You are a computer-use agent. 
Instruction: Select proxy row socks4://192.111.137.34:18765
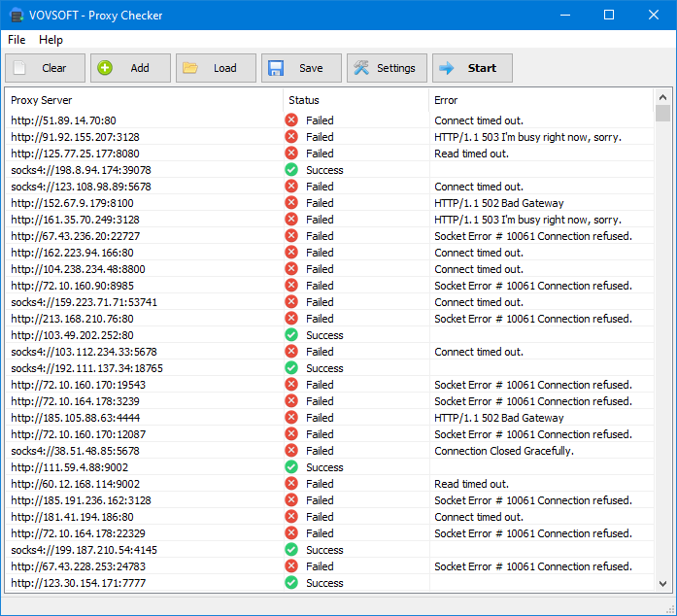(x=87, y=368)
